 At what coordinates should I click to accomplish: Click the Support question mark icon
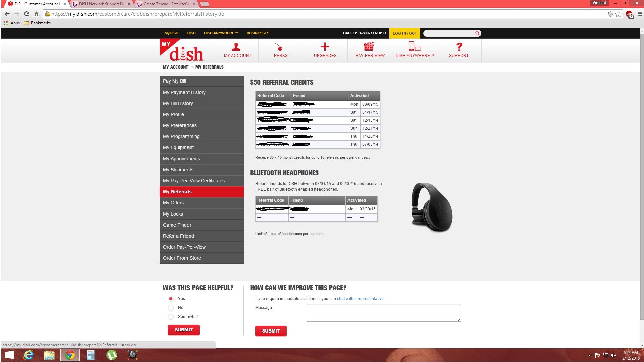point(459,47)
